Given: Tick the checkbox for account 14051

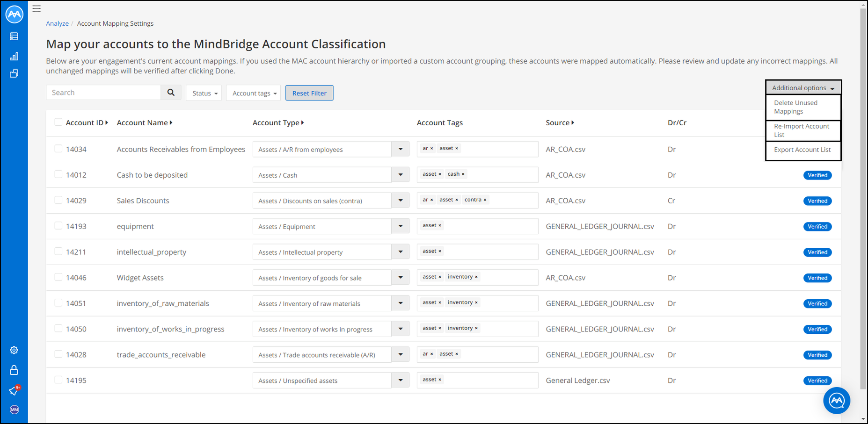Looking at the screenshot, I should pyautogui.click(x=58, y=303).
